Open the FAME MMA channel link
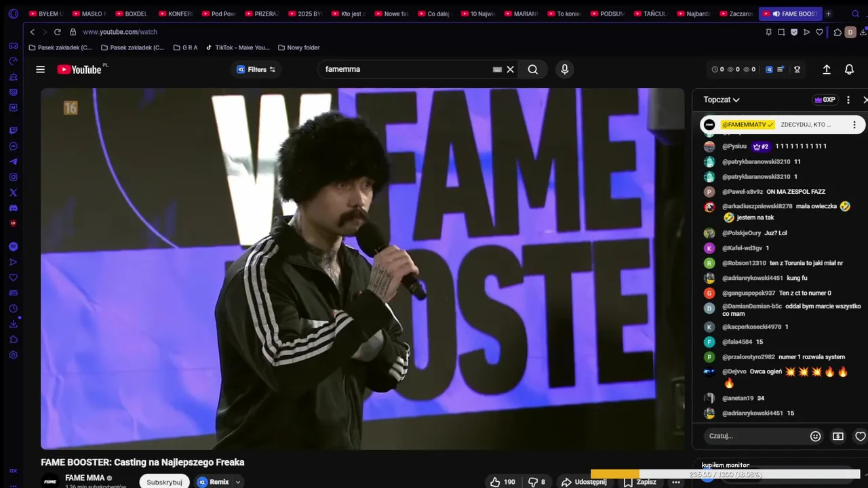 coord(85,478)
